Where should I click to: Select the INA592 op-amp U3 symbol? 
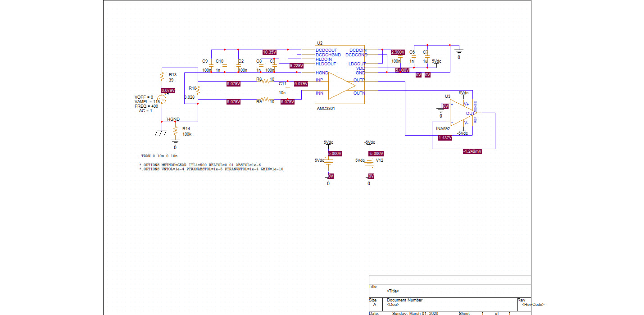click(x=463, y=113)
